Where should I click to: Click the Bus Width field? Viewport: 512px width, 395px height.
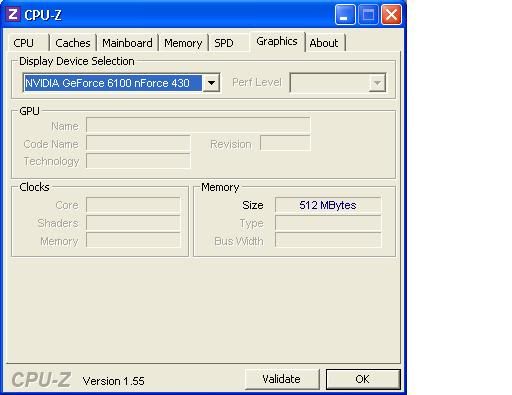click(x=328, y=241)
